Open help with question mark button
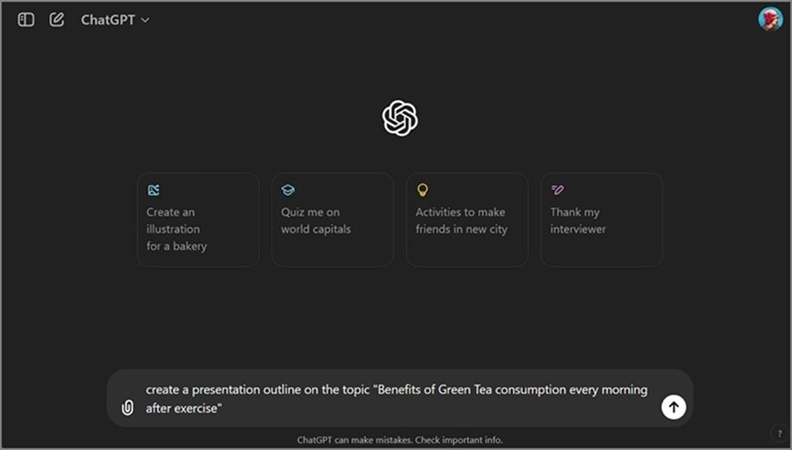The width and height of the screenshot is (792, 450). [779, 433]
